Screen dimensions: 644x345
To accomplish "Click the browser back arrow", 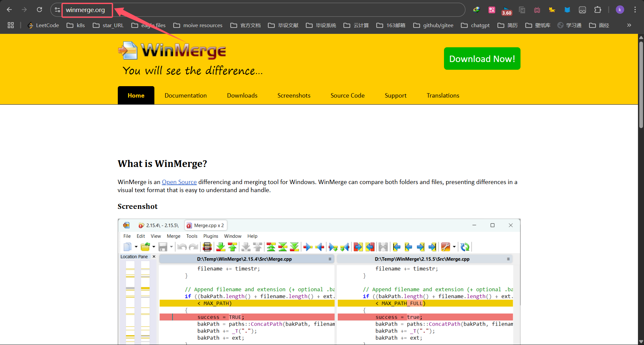I will click(x=9, y=10).
